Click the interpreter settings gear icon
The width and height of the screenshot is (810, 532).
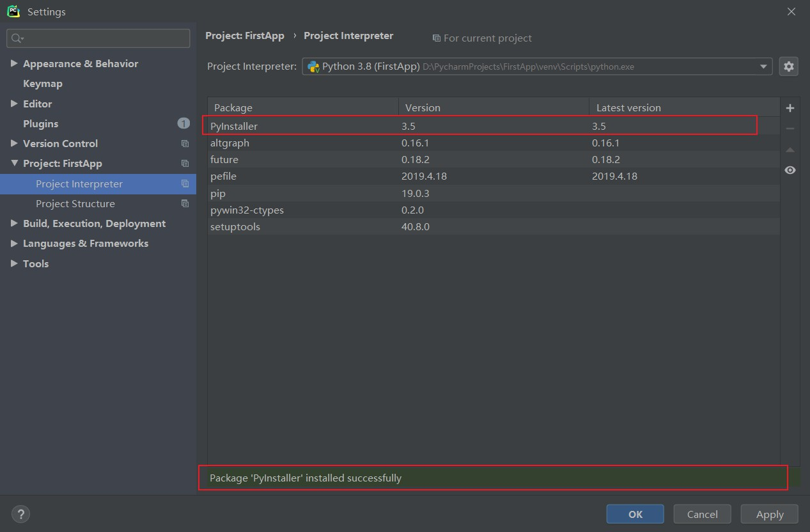coord(789,66)
